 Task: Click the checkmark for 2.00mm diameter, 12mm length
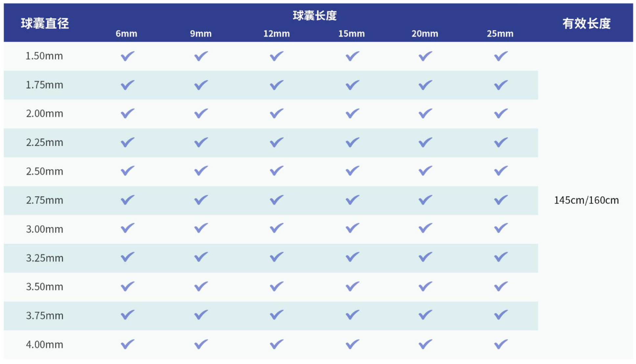[x=277, y=114]
